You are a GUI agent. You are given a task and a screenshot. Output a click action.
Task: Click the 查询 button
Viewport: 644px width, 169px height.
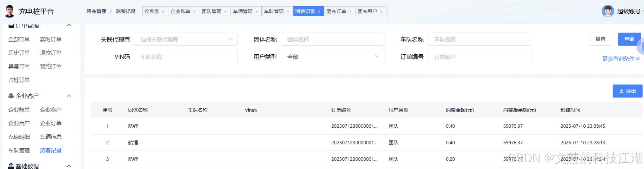point(629,39)
